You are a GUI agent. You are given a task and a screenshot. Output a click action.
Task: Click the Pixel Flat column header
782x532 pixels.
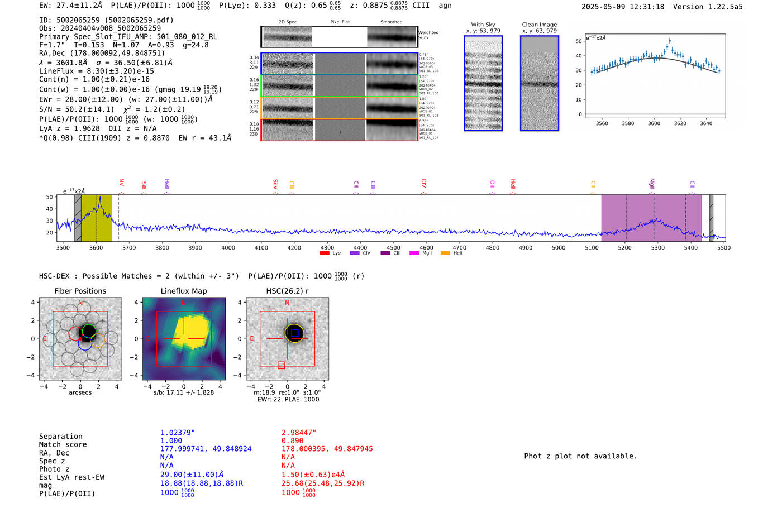pyautogui.click(x=340, y=22)
